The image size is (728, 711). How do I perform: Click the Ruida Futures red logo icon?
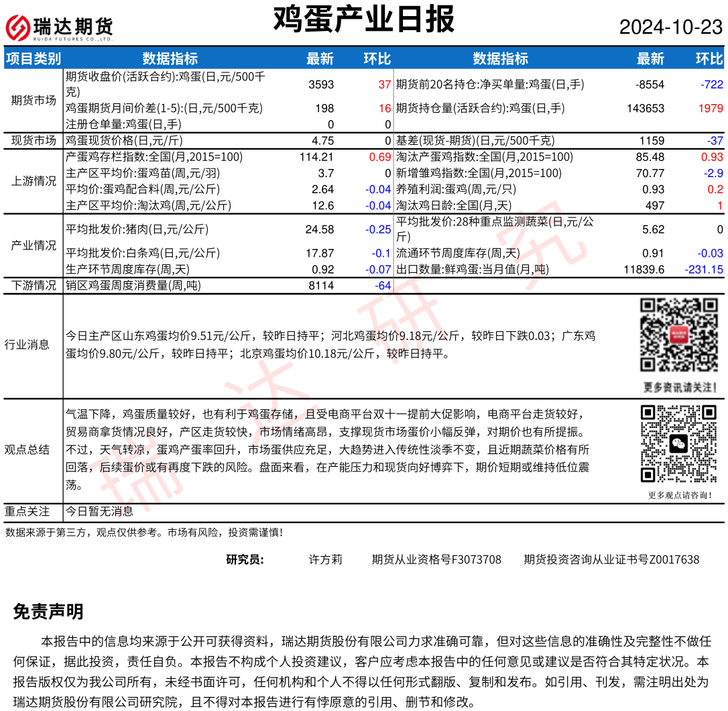(x=18, y=28)
